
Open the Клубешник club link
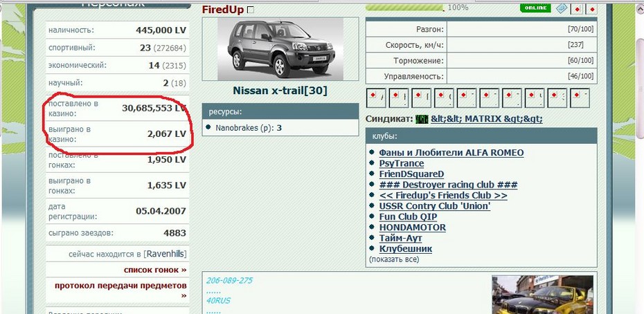coord(405,249)
